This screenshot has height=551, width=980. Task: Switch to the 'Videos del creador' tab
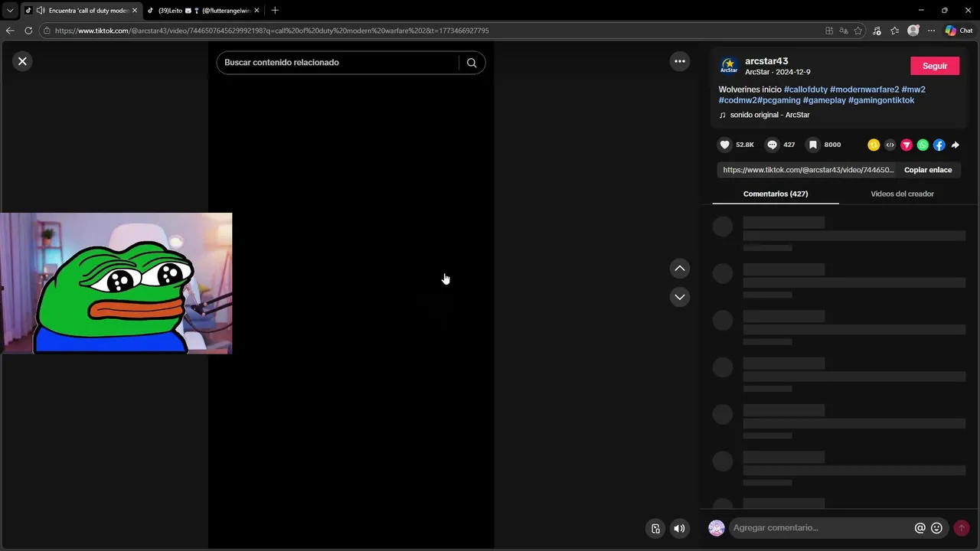click(902, 194)
